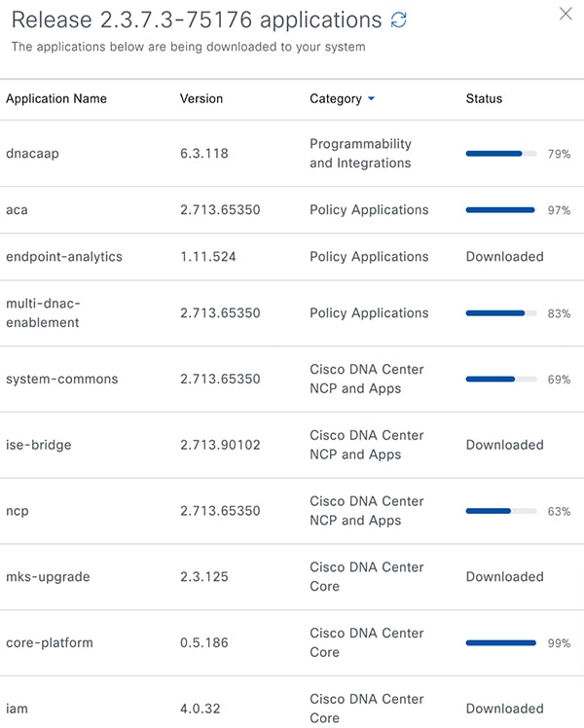The height and width of the screenshot is (728, 584).
Task: Close the release applications panel
Action: pyautogui.click(x=566, y=14)
